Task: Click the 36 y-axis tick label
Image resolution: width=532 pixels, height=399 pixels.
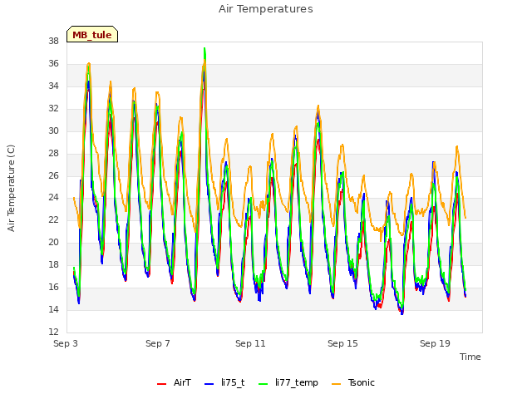Action: tap(53, 63)
